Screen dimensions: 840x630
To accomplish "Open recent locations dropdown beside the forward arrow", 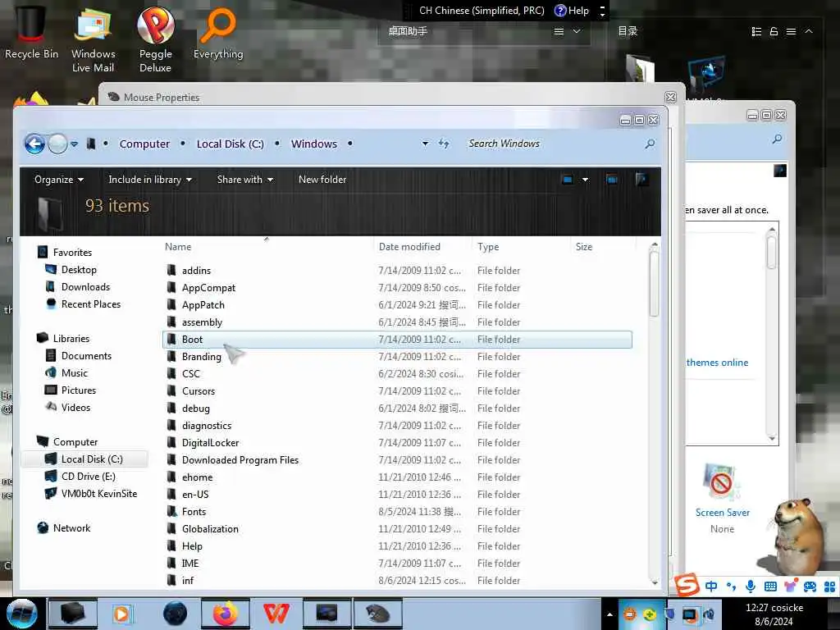I will (74, 144).
